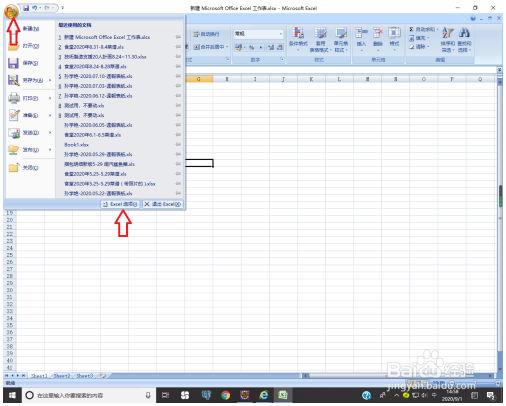Choose 打开 (Open) in Office menu

[30, 46]
